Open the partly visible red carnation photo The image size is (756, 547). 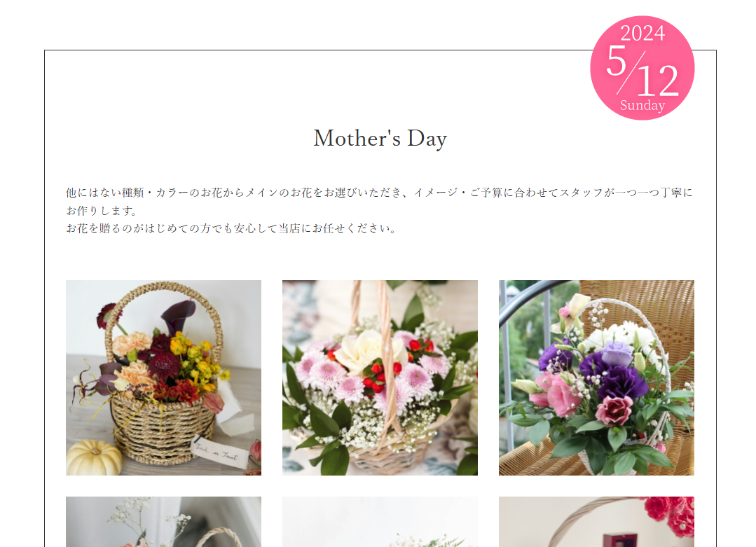point(596,522)
